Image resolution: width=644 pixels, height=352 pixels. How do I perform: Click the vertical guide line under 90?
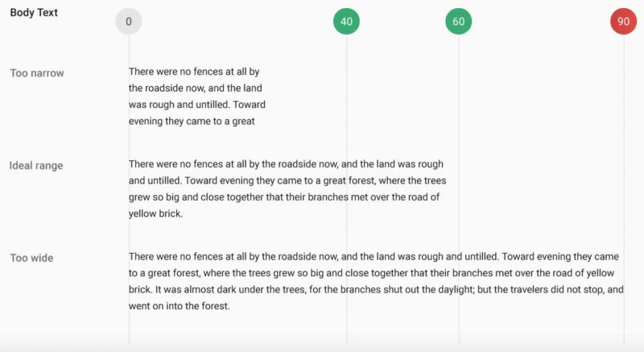[x=624, y=189]
